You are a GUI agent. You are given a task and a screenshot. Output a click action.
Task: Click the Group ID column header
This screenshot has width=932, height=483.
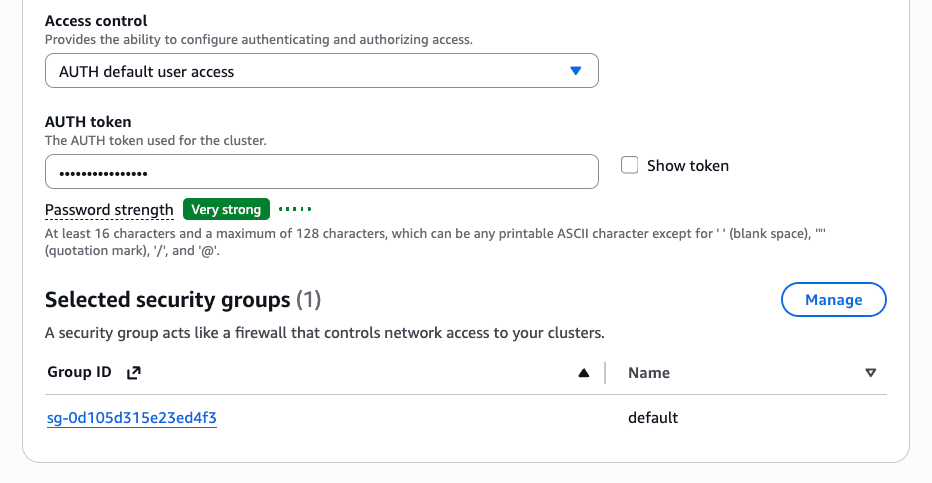[79, 372]
